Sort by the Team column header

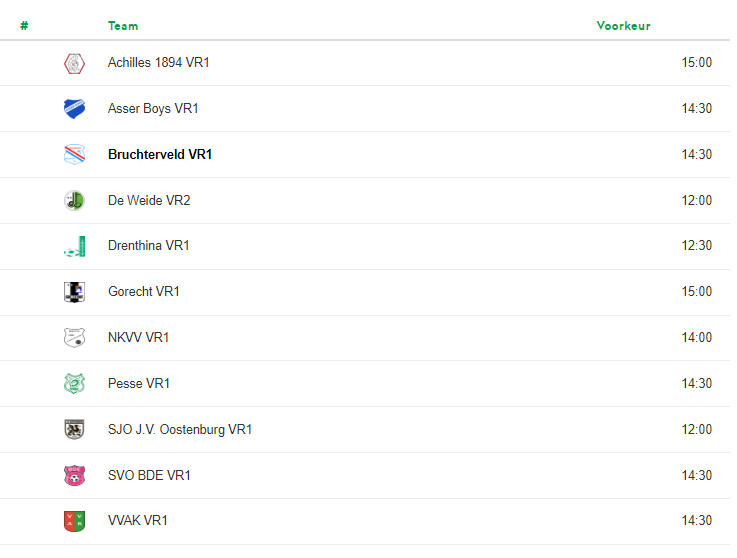[x=123, y=26]
